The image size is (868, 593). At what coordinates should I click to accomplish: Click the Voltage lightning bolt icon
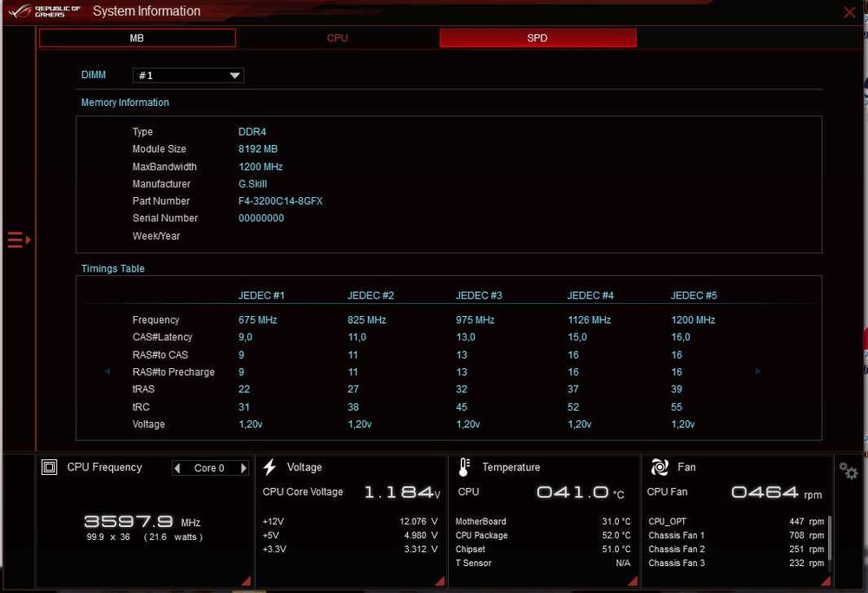pyautogui.click(x=270, y=467)
